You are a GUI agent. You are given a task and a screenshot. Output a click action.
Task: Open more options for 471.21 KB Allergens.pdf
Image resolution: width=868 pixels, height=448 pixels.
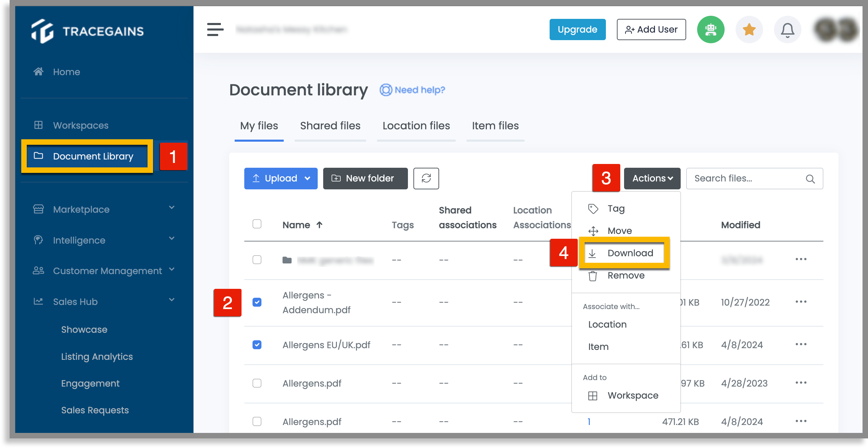801,421
